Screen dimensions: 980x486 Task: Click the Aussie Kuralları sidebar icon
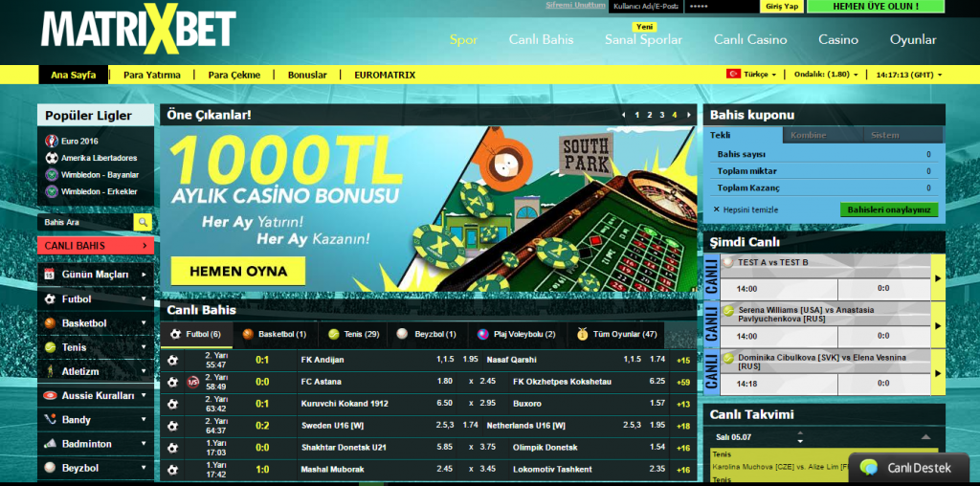(x=50, y=395)
